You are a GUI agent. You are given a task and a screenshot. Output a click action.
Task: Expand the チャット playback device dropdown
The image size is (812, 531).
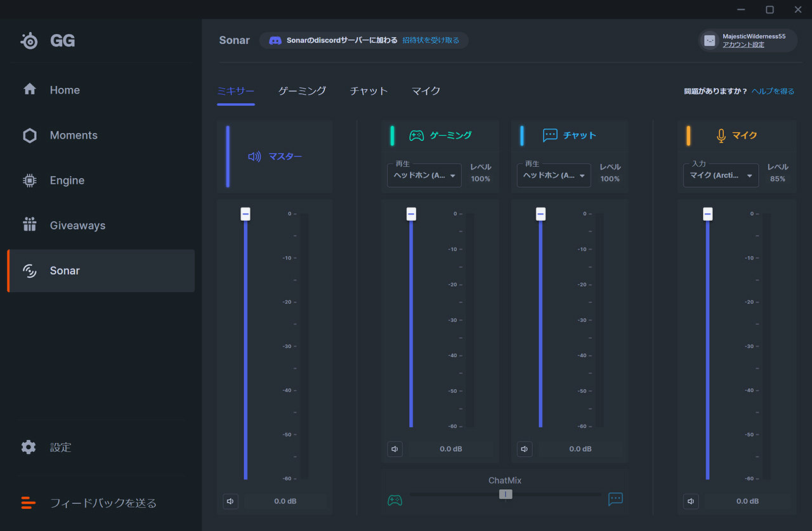pos(554,176)
